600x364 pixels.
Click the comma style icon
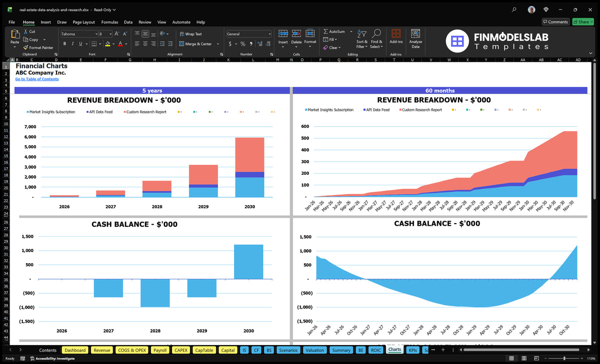pyautogui.click(x=250, y=44)
